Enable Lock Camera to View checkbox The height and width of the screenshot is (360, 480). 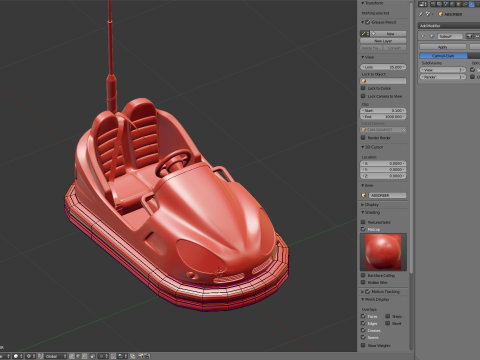363,96
